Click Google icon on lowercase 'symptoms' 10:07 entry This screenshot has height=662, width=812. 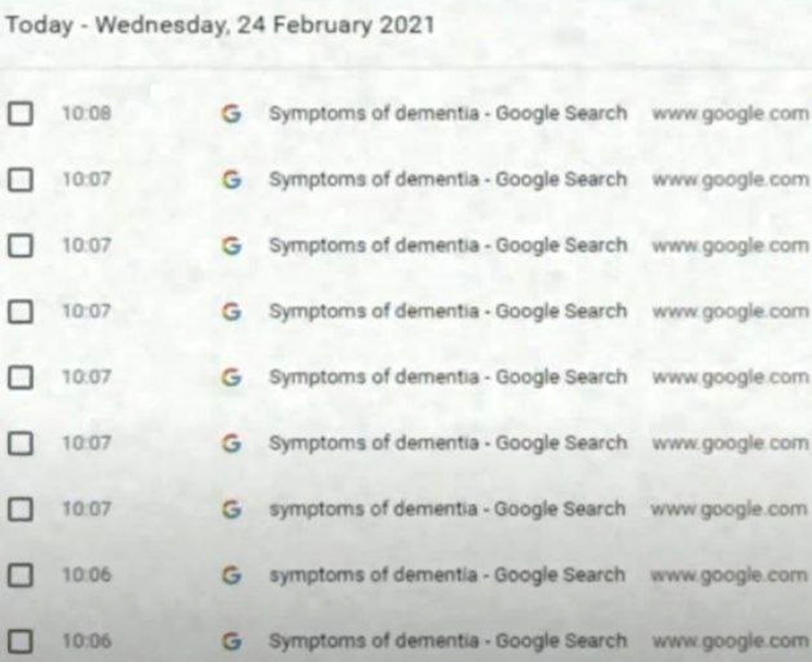coord(232,509)
